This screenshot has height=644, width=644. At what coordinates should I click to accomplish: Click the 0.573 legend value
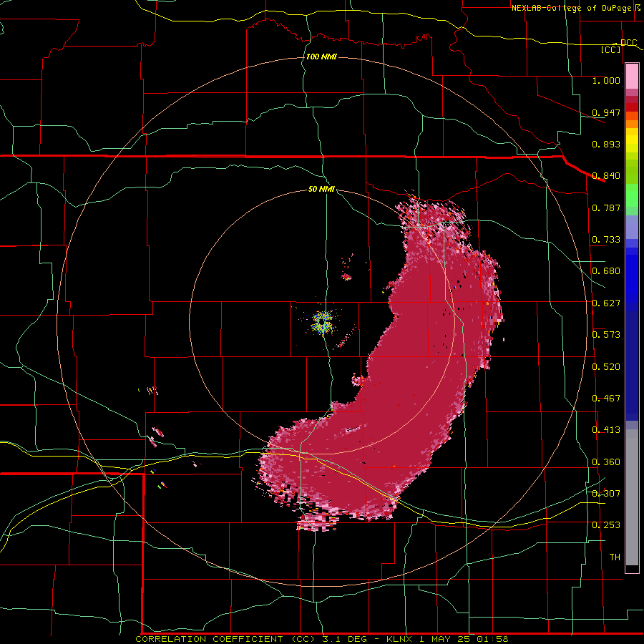point(606,335)
